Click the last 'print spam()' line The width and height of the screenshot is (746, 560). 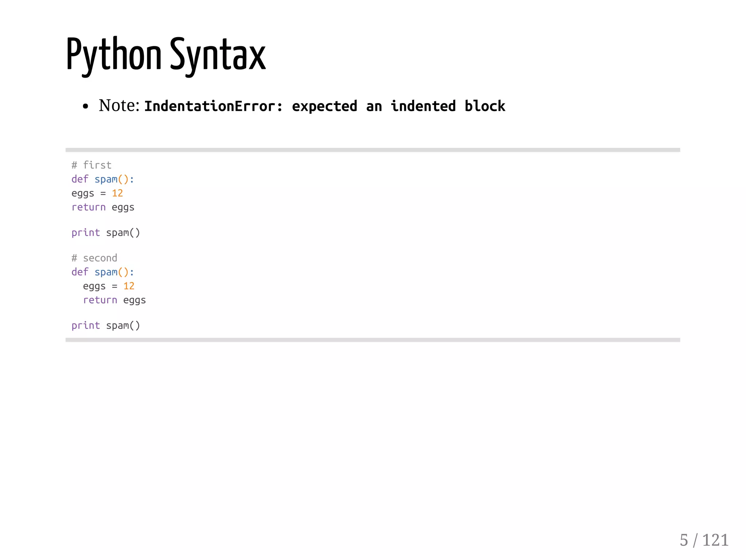106,326
